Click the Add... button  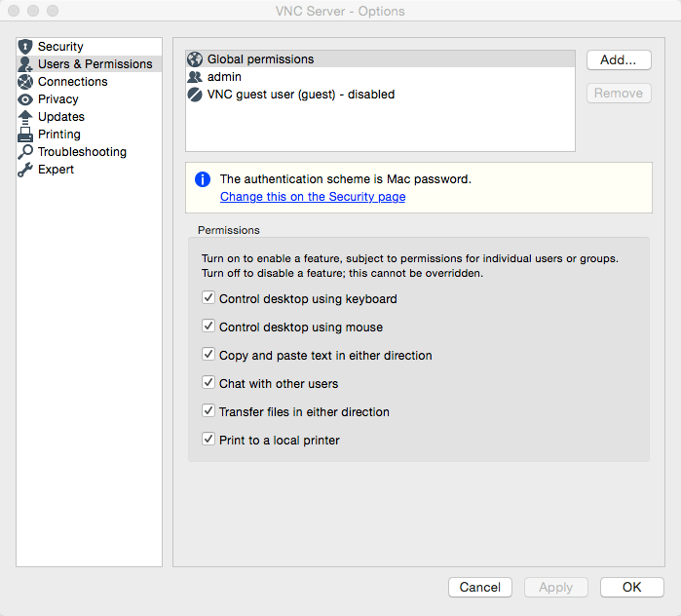coord(619,60)
